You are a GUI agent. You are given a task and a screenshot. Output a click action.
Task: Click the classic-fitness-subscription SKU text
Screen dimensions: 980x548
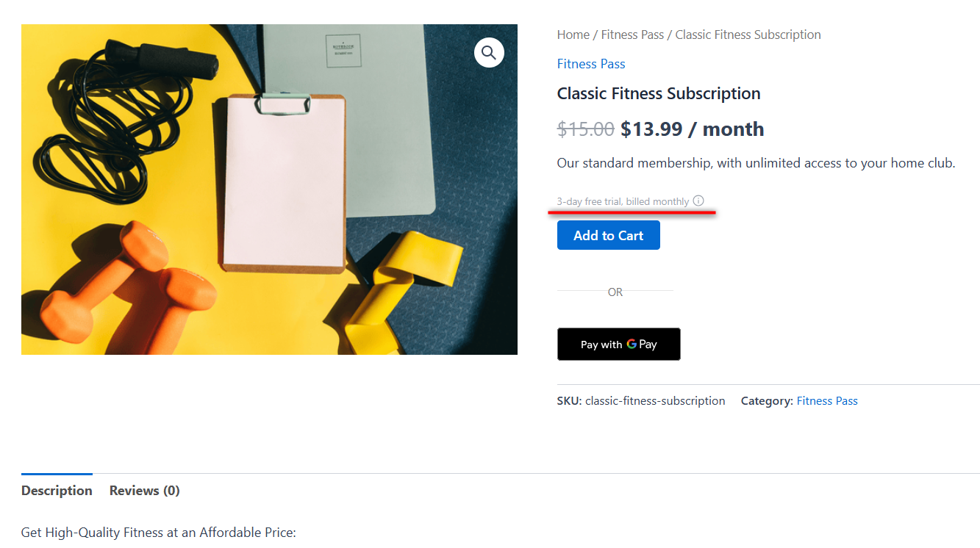[x=654, y=400]
